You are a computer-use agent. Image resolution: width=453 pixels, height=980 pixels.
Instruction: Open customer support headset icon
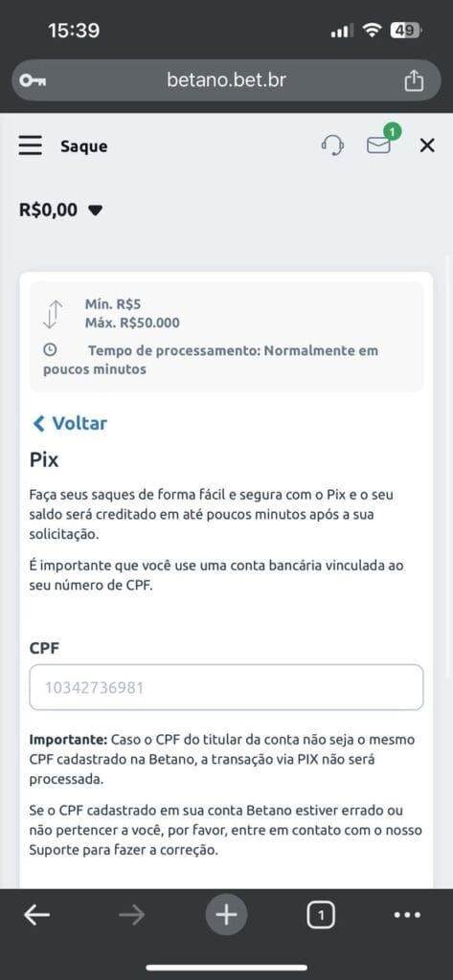[x=332, y=145]
